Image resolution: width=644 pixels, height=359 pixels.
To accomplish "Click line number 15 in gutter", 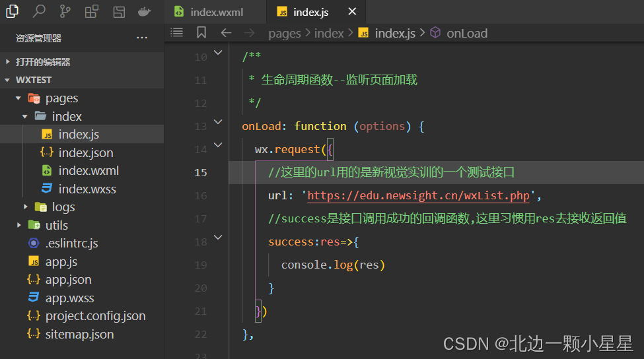I will pos(200,172).
